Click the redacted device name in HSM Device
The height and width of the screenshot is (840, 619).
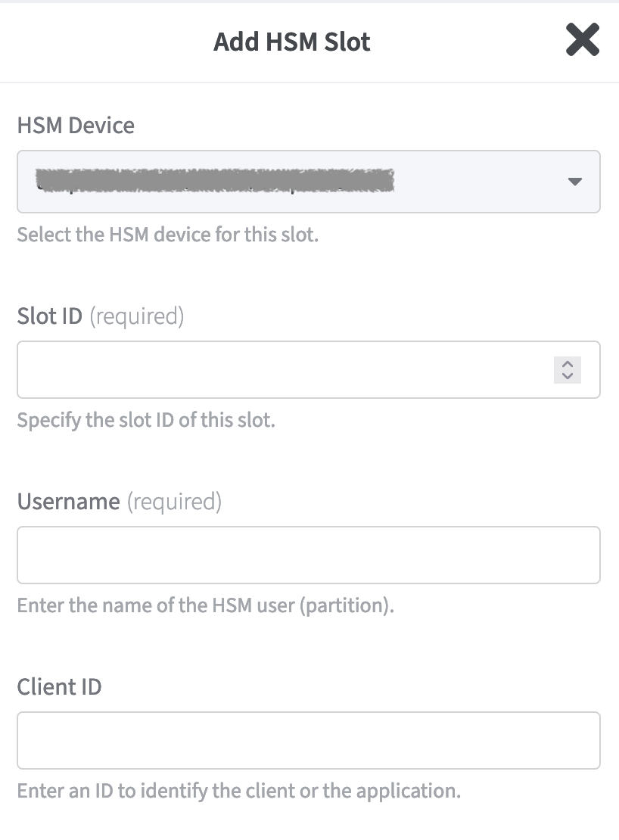tap(216, 180)
